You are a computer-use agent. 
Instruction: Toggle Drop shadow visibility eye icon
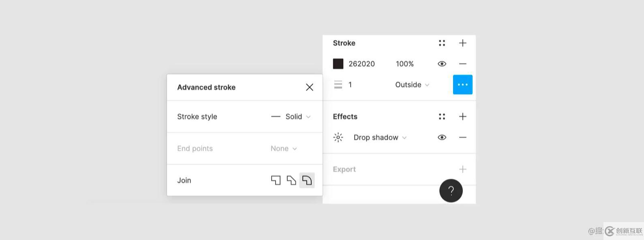pos(442,137)
